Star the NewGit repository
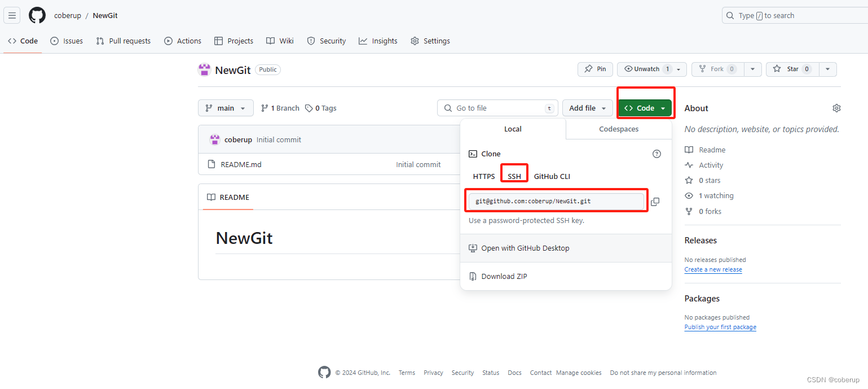This screenshot has width=868, height=389. click(x=792, y=69)
